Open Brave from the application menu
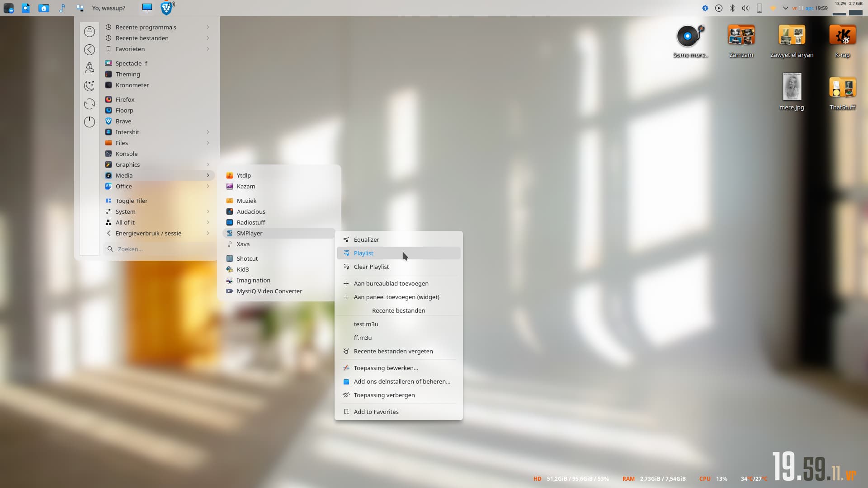Screen dimensions: 868x488 159,121
